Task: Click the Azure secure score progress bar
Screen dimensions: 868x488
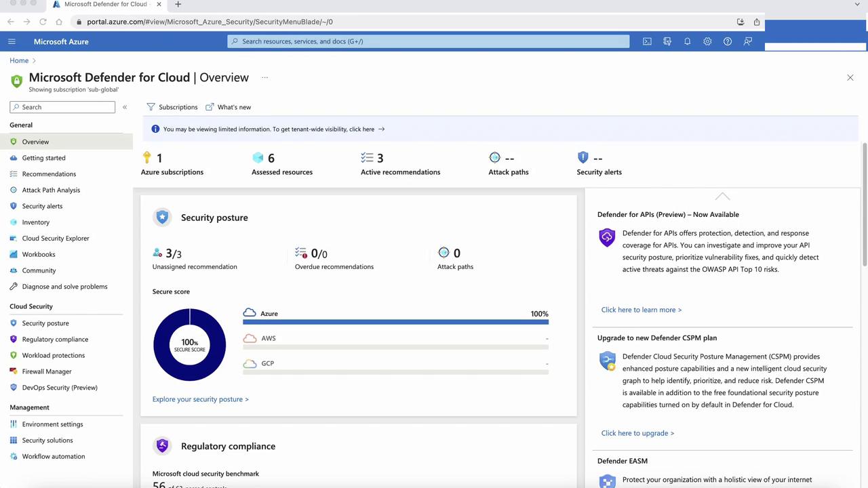Action: (x=395, y=322)
